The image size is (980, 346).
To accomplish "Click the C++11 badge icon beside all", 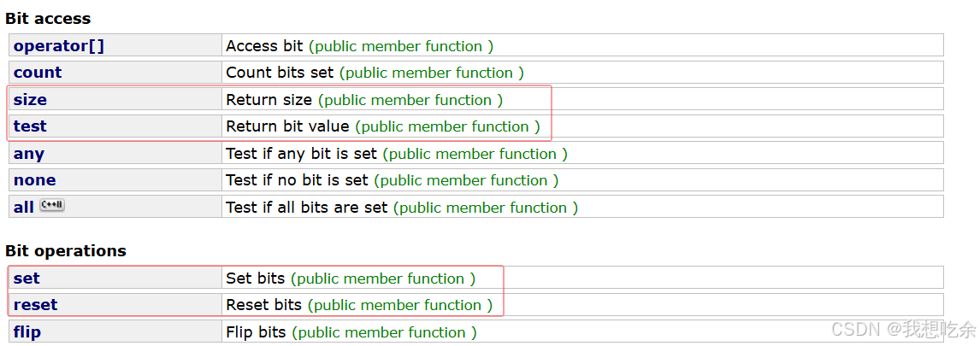I will tap(52, 206).
